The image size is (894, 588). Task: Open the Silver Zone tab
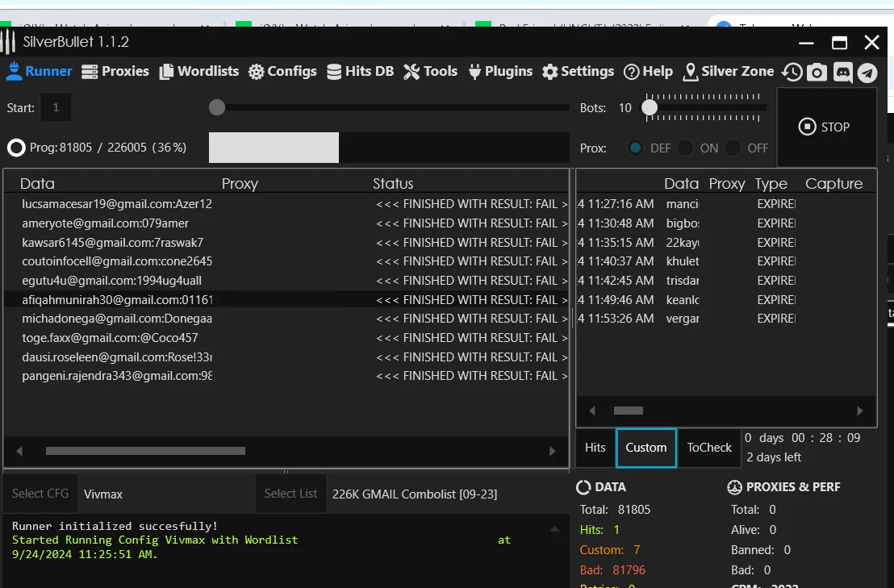728,71
